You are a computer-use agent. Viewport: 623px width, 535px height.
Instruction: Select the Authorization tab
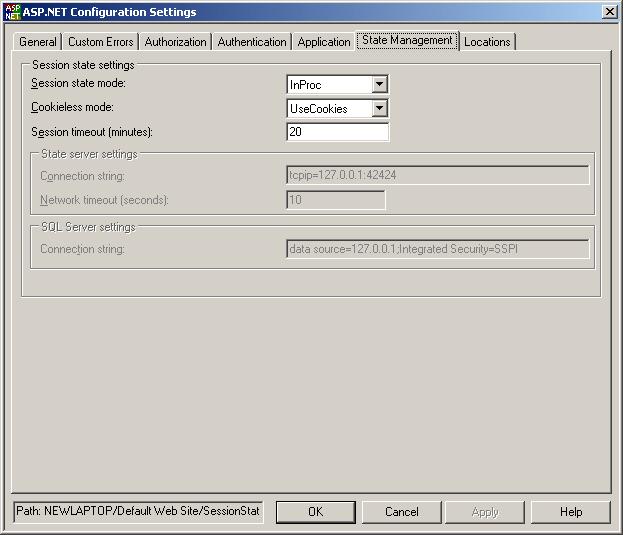[175, 42]
